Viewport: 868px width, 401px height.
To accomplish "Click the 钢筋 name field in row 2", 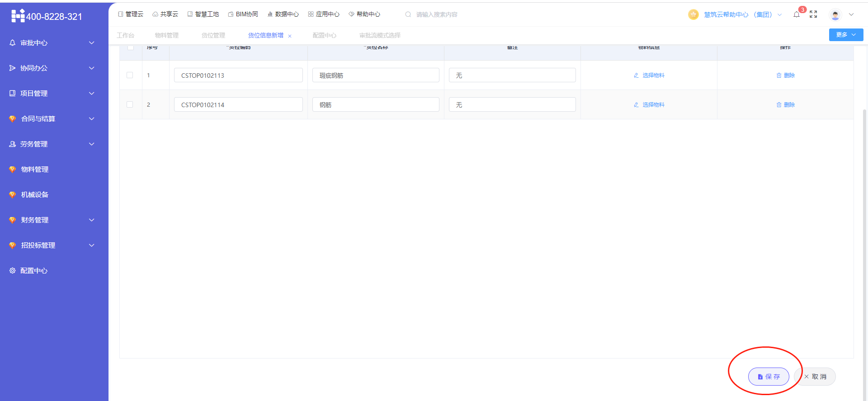I will (376, 104).
